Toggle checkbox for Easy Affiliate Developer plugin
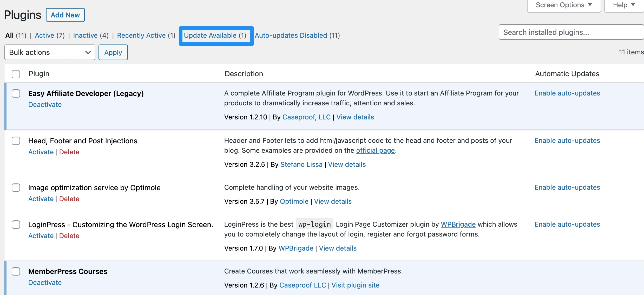 tap(16, 93)
